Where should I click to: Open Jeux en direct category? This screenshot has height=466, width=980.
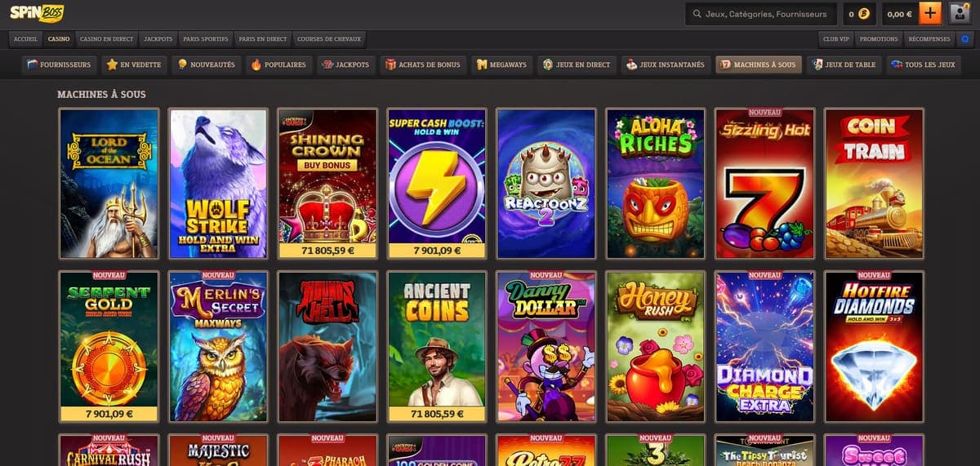(577, 64)
